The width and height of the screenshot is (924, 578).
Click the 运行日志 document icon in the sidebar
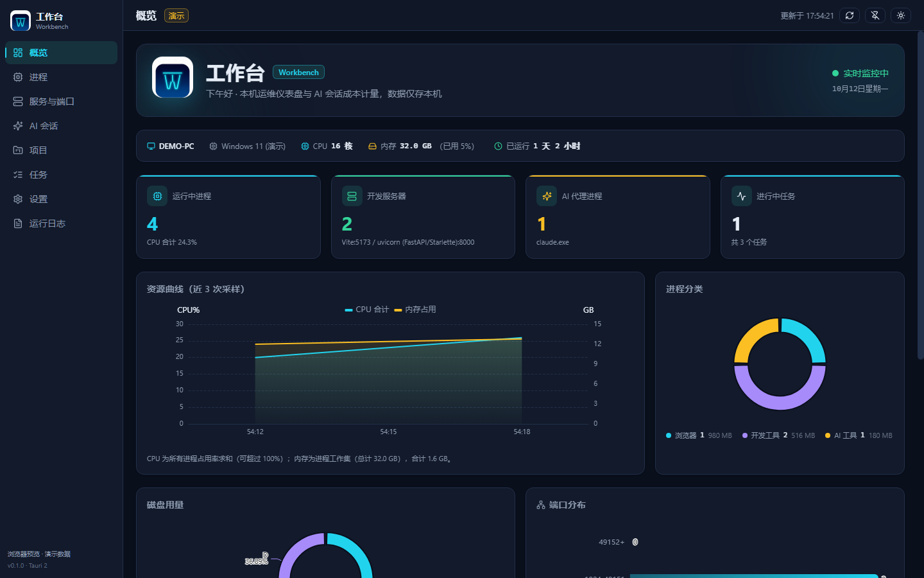click(x=18, y=223)
